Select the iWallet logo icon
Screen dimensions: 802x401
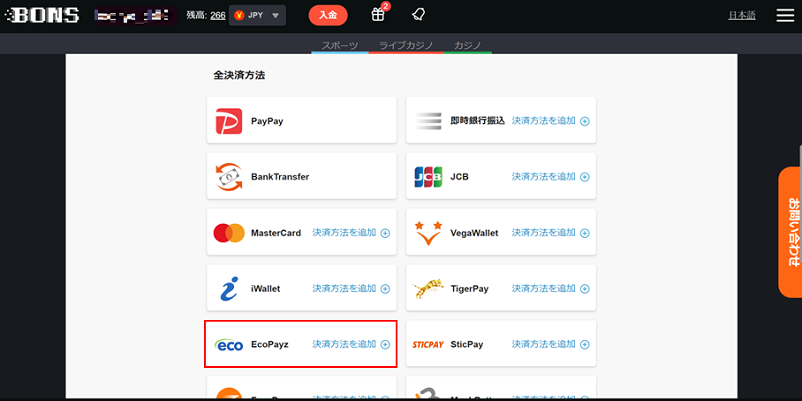pyautogui.click(x=229, y=288)
